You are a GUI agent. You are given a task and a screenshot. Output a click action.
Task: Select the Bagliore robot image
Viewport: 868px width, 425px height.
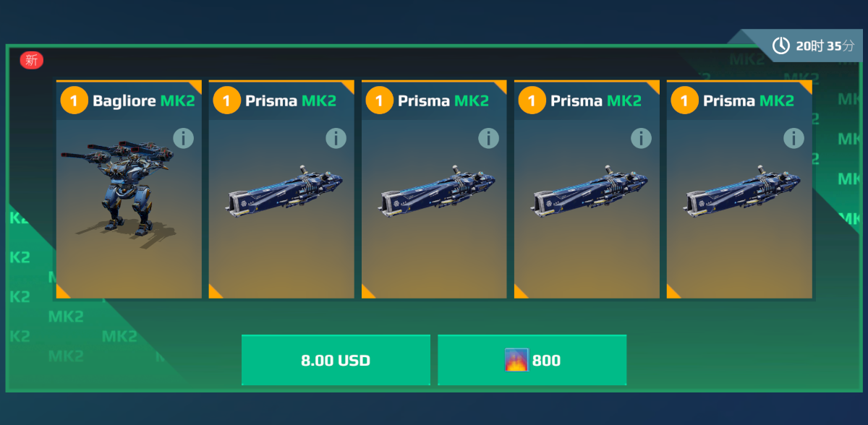pos(119,189)
